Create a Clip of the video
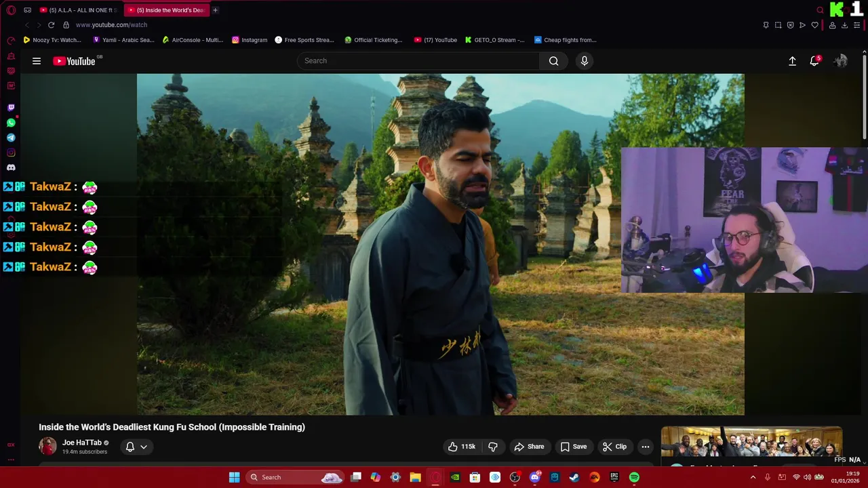The width and height of the screenshot is (868, 488). [x=614, y=447]
